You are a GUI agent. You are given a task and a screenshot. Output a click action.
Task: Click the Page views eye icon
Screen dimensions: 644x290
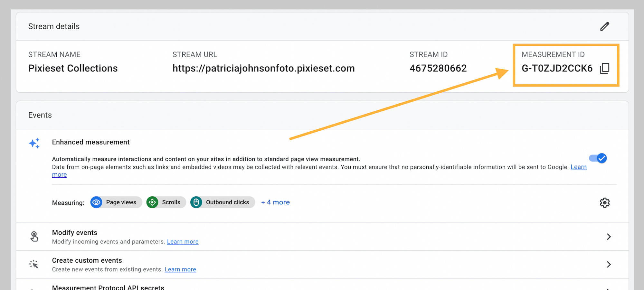96,202
